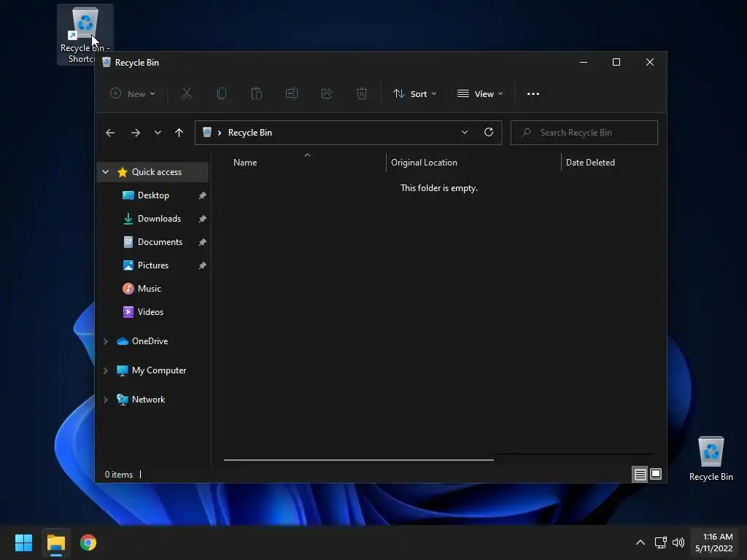Open the Sort dropdown menu
This screenshot has width=747, height=560.
click(414, 94)
